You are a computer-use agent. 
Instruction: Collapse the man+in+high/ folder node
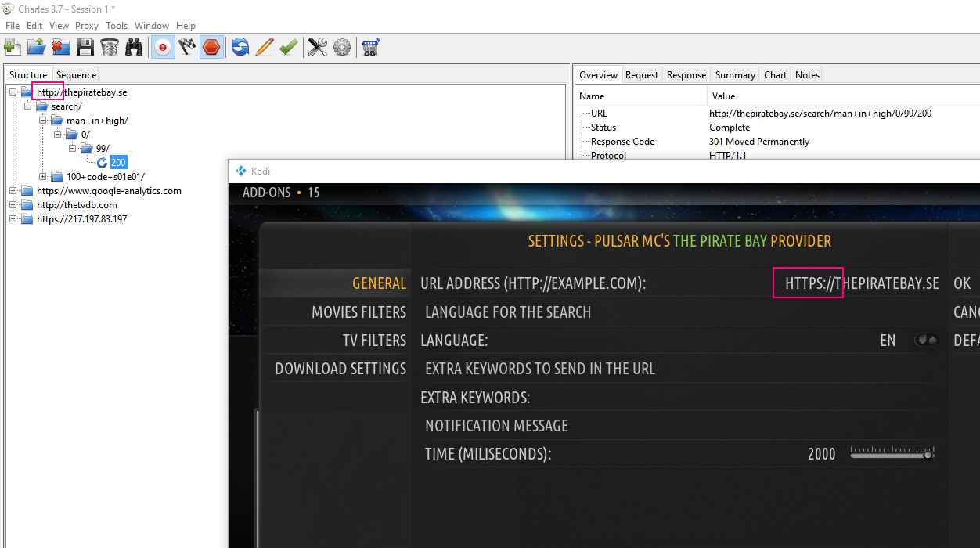(43, 121)
